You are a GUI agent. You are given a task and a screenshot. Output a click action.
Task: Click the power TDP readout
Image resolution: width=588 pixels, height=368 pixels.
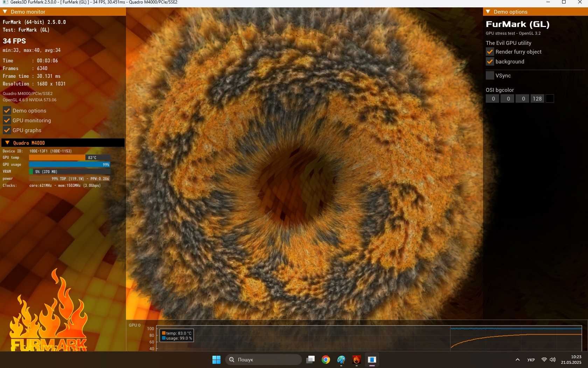click(70, 178)
